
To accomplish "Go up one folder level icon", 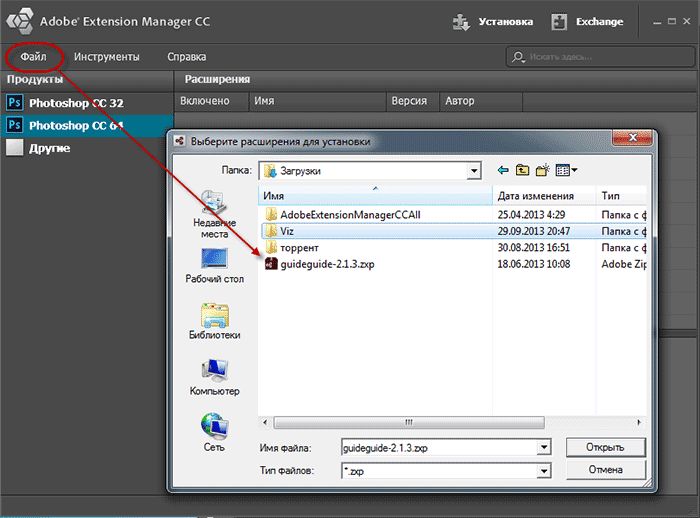I will pos(522,170).
